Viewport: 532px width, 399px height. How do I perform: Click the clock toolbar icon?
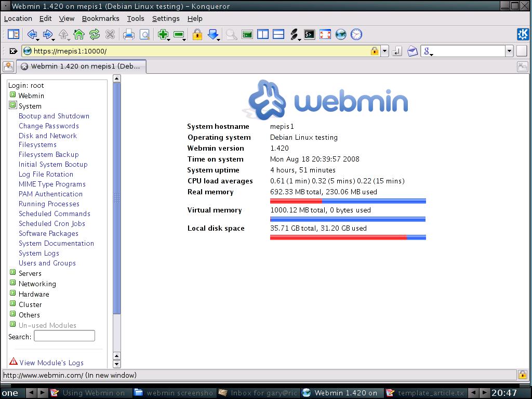point(356,34)
